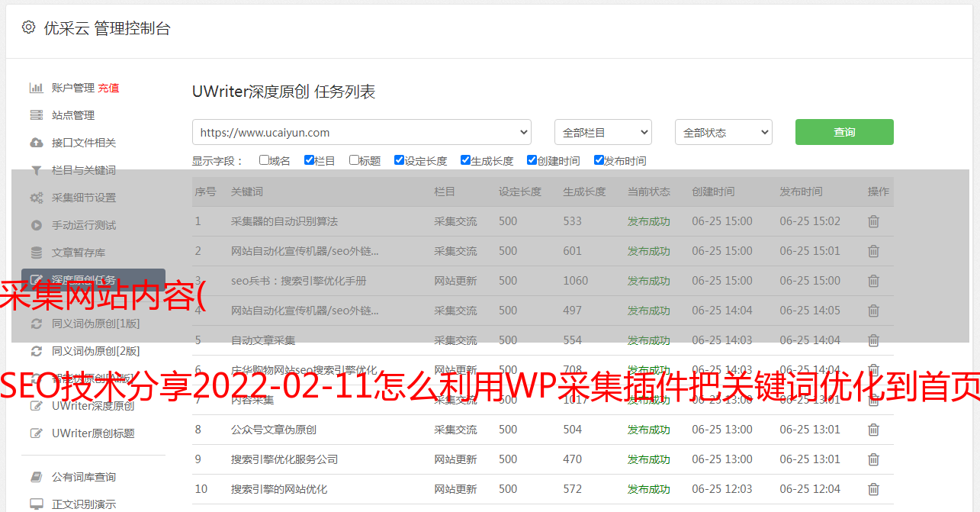Click the 生成长度 value 1060
The image size is (980, 512).
(x=576, y=281)
